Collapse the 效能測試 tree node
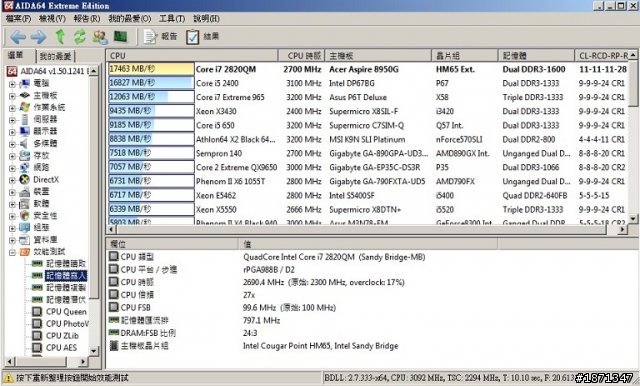640x386 pixels. 12,253
